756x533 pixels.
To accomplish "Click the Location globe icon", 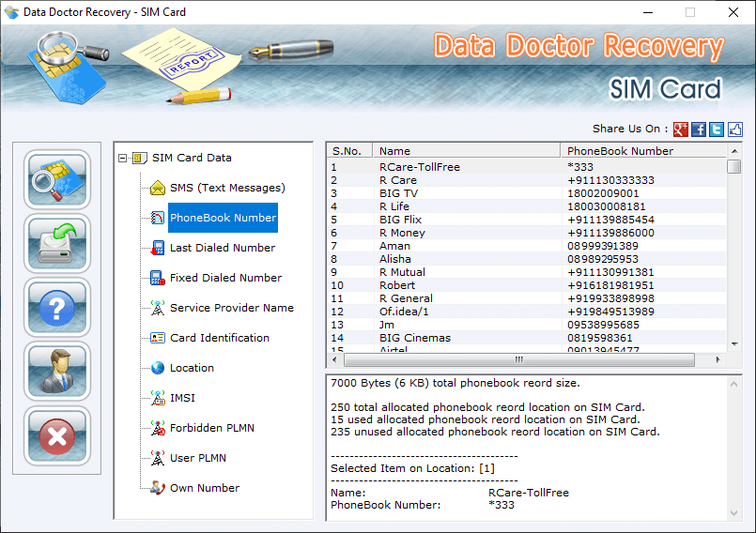I will 158,368.
